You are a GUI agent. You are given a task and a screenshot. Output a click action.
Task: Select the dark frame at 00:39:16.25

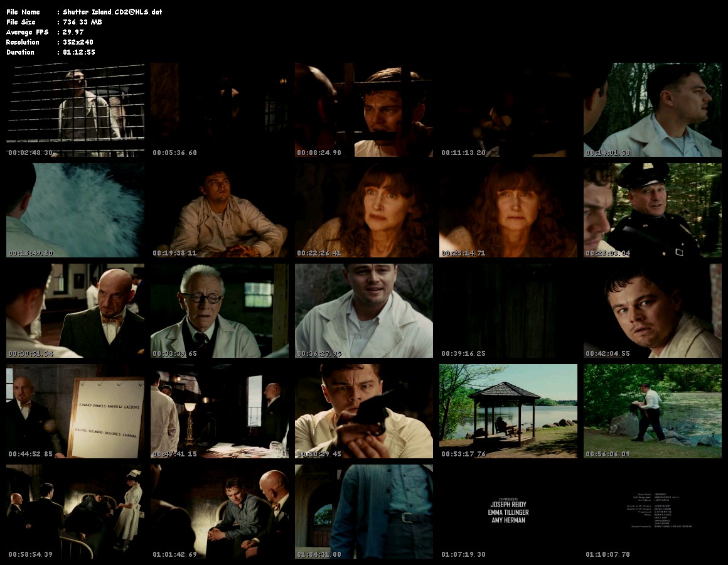pos(508,311)
